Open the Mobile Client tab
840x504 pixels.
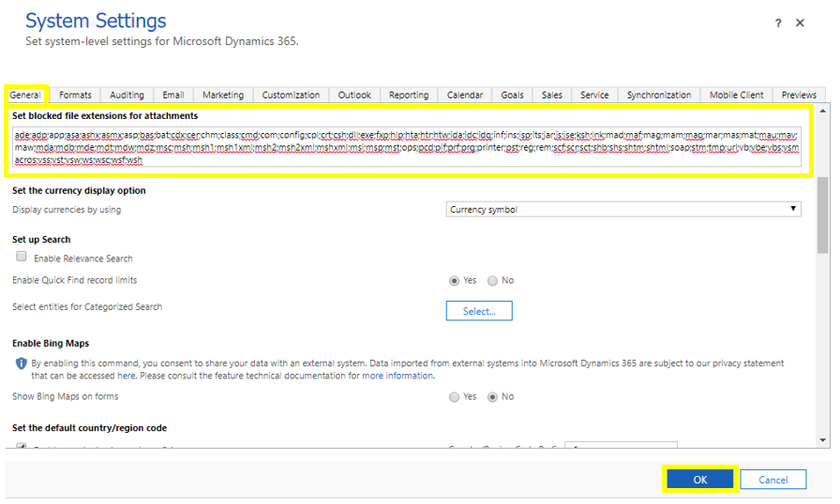point(737,95)
